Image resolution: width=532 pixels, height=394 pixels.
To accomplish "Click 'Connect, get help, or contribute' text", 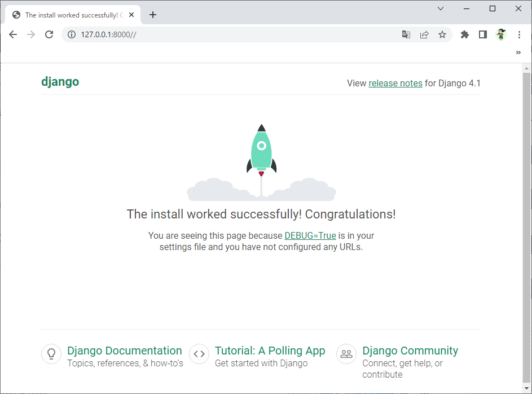I will [x=402, y=369].
